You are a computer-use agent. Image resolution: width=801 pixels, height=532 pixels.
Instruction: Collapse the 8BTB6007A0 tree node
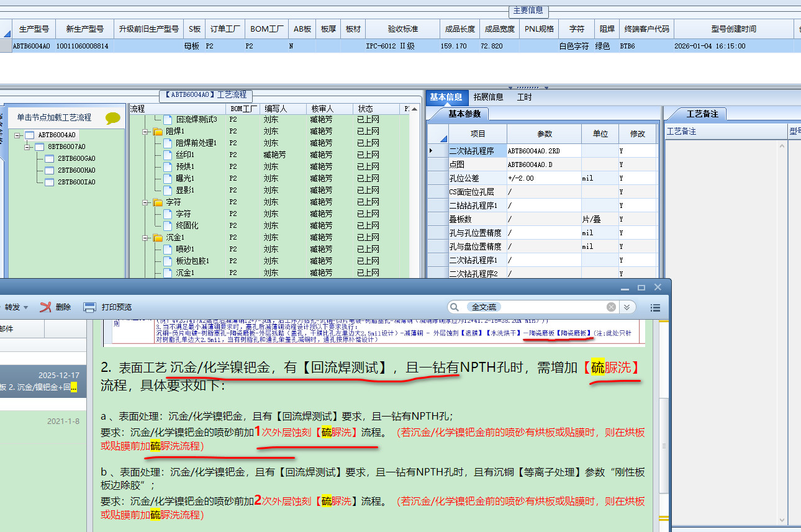click(x=28, y=147)
